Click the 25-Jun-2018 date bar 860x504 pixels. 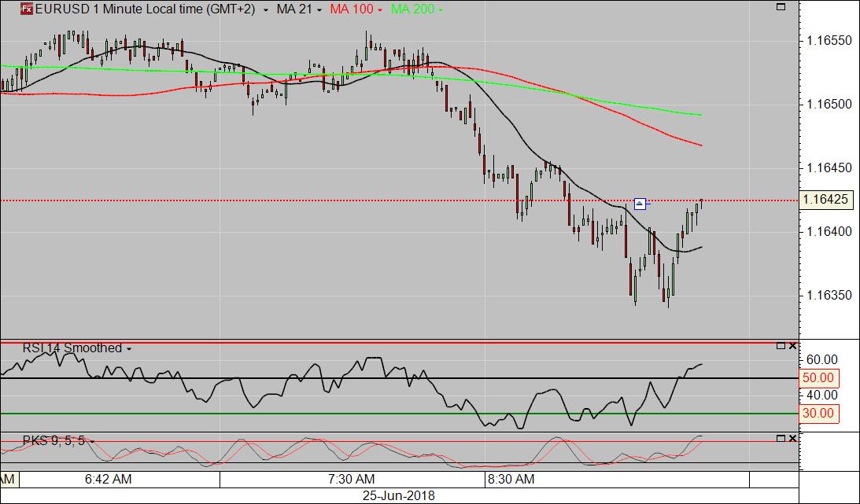pyautogui.click(x=398, y=496)
